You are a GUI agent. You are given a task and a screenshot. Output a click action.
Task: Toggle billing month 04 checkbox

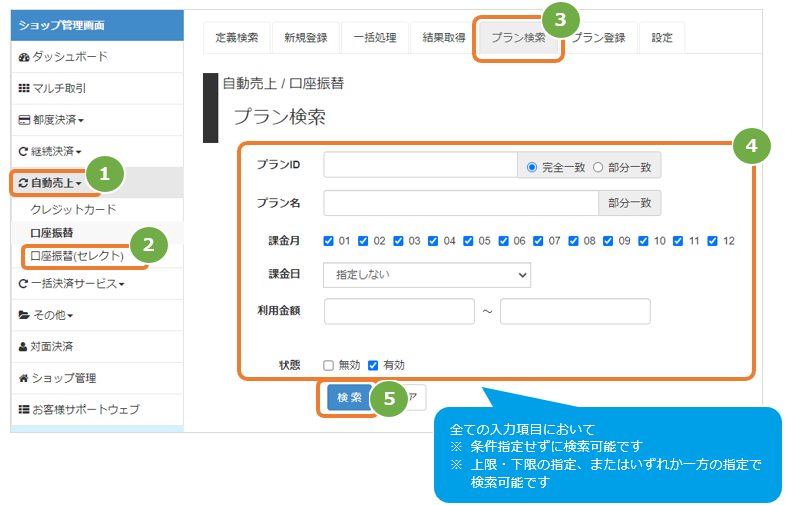pyautogui.click(x=433, y=241)
